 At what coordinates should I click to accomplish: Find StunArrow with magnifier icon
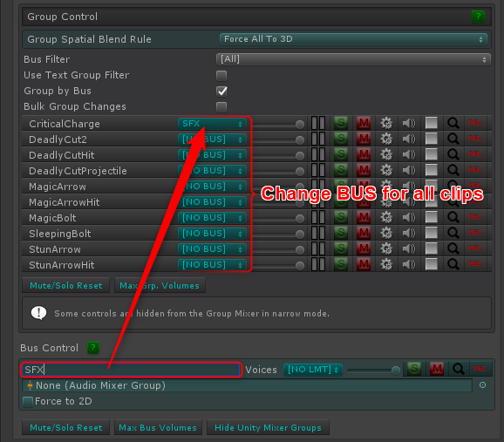[x=453, y=248]
